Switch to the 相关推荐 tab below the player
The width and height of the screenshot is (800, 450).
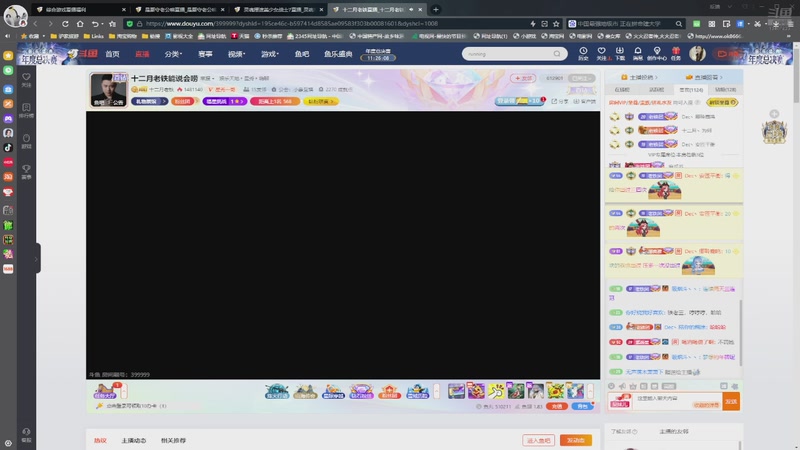(173, 440)
